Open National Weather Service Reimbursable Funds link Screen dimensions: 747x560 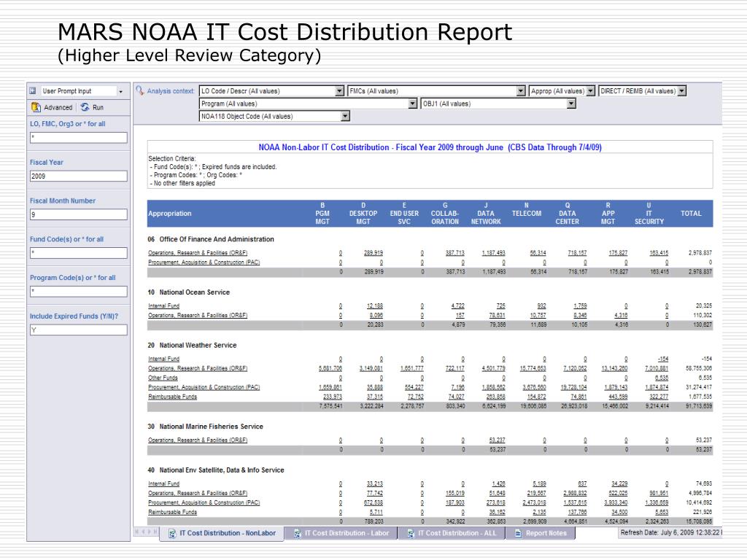pos(172,397)
